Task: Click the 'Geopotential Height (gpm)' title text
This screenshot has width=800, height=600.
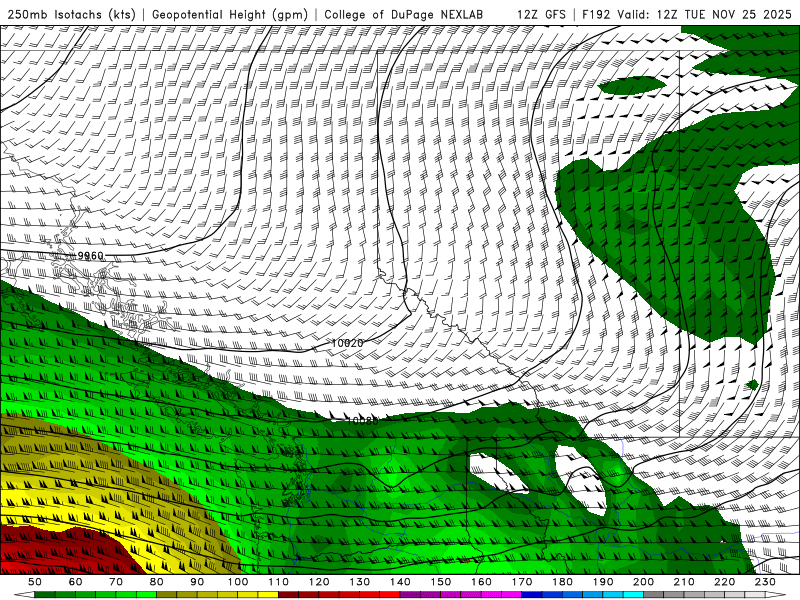Action: tap(230, 14)
